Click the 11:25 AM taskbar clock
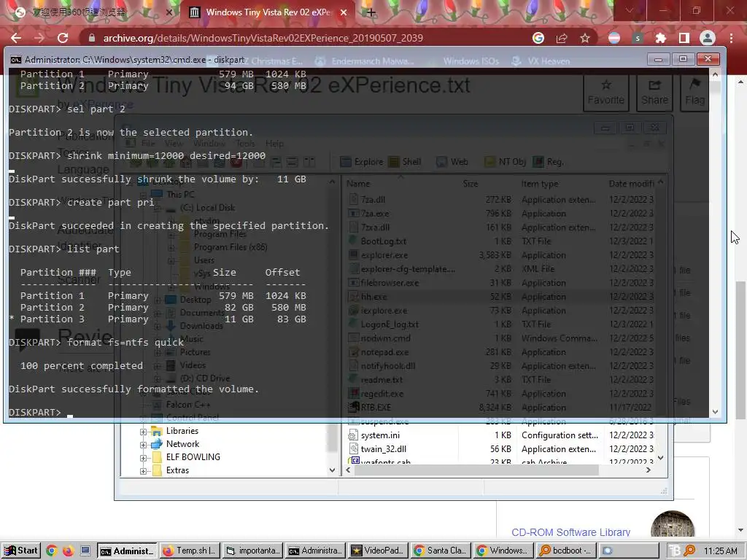The image size is (747, 560). 720,551
